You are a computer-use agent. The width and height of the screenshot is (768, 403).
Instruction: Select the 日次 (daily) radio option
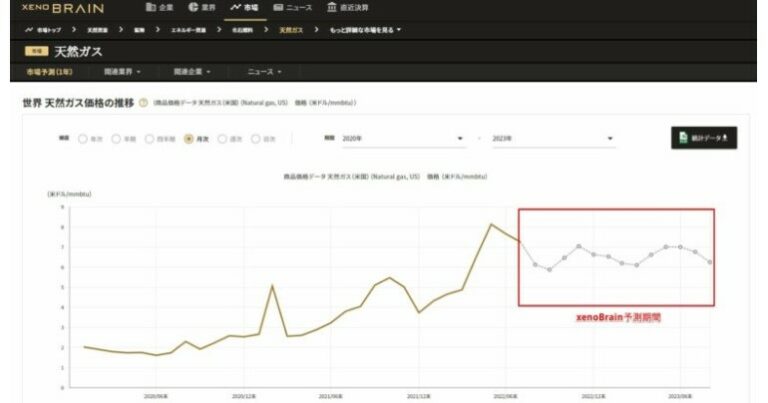click(255, 139)
